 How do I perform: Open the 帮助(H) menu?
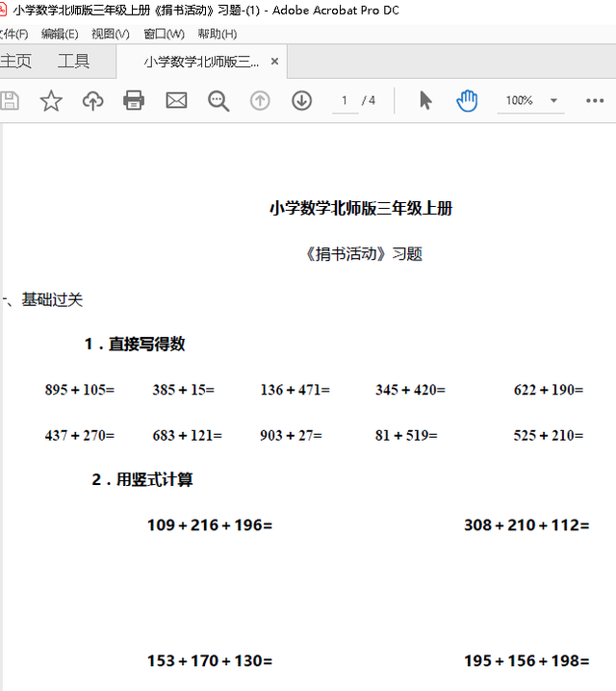[x=218, y=34]
